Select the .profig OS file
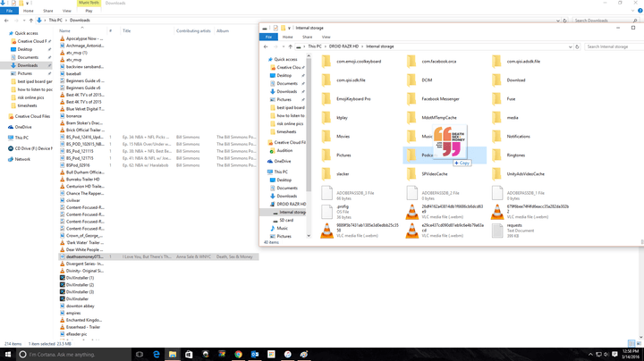Screen dimensions: 644x361 pos(336,212)
